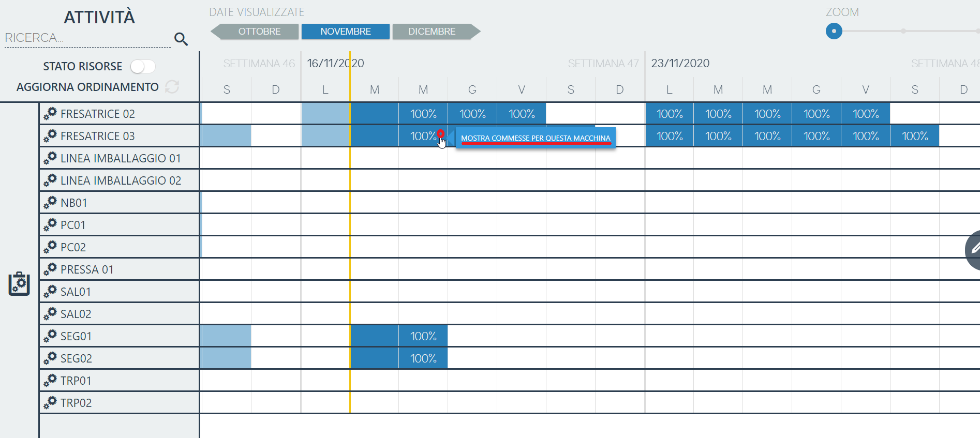
Task: Click the red marker on FRESATRICE 03 cell
Action: [x=440, y=134]
